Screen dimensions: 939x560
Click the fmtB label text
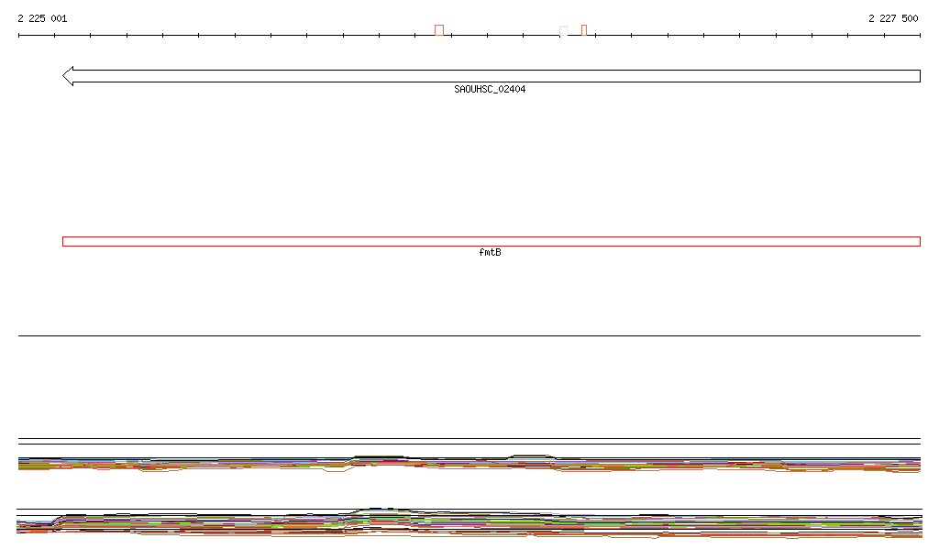pos(490,252)
